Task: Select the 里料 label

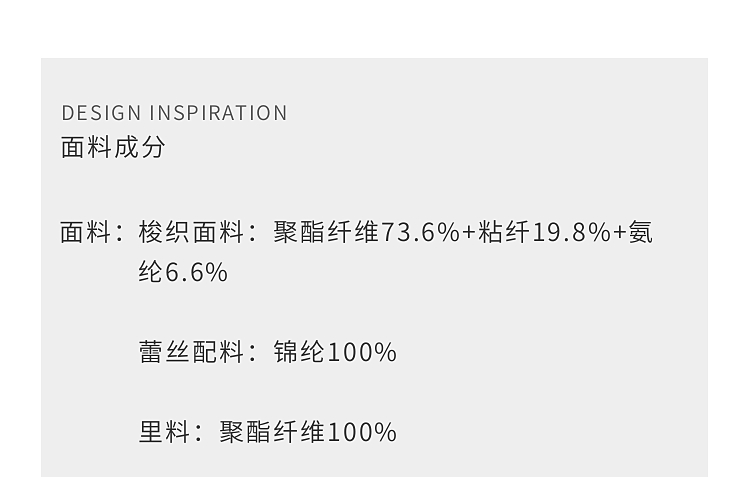Action: tap(165, 432)
